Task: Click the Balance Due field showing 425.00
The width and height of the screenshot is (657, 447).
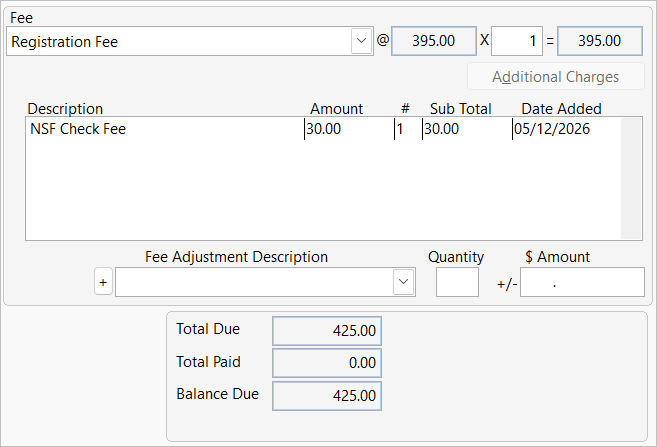Action: coord(327,395)
